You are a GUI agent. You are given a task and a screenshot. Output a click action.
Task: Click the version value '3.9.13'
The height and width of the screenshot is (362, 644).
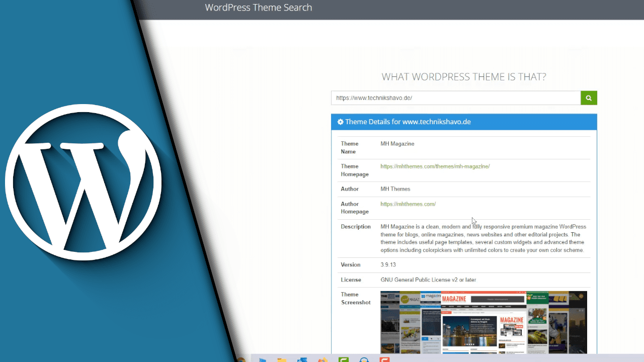click(388, 264)
